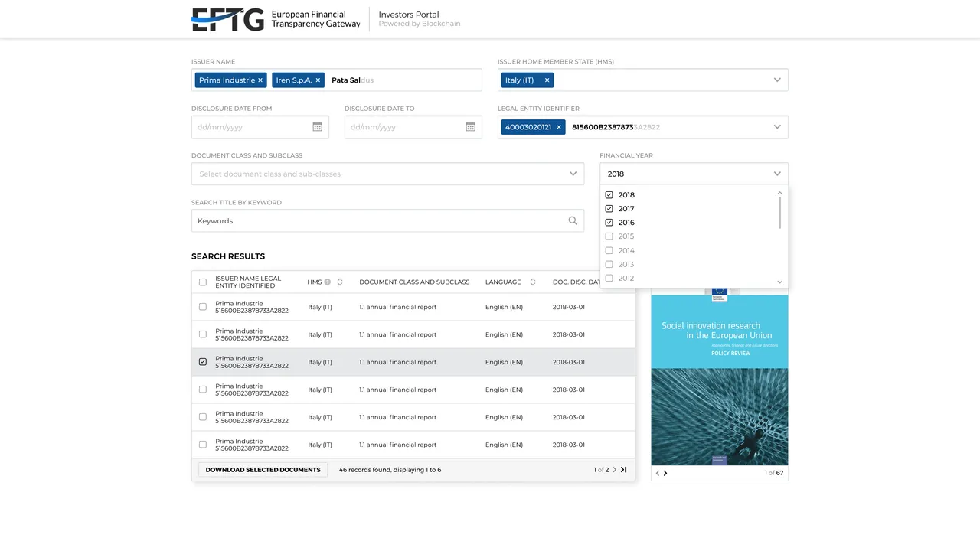Screen dimensions: 980x551
Task: Uncheck the 2018 financial year
Action: 609,195
